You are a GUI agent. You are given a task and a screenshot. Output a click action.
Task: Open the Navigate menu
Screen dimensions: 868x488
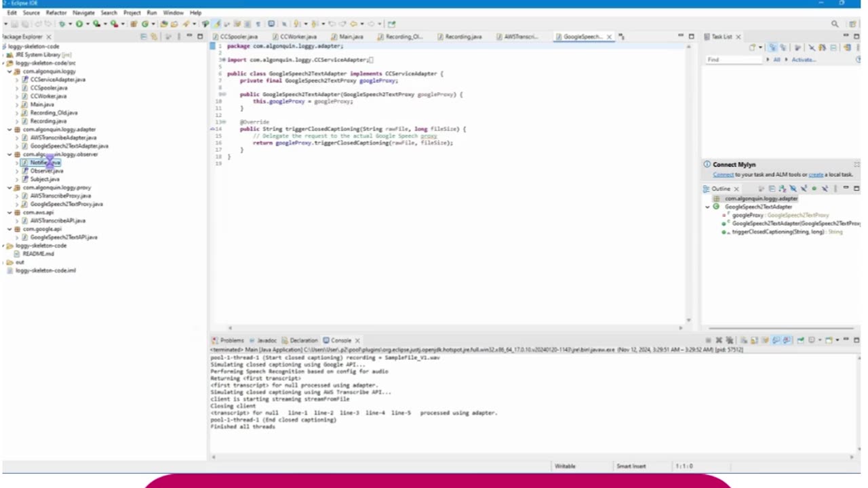83,13
